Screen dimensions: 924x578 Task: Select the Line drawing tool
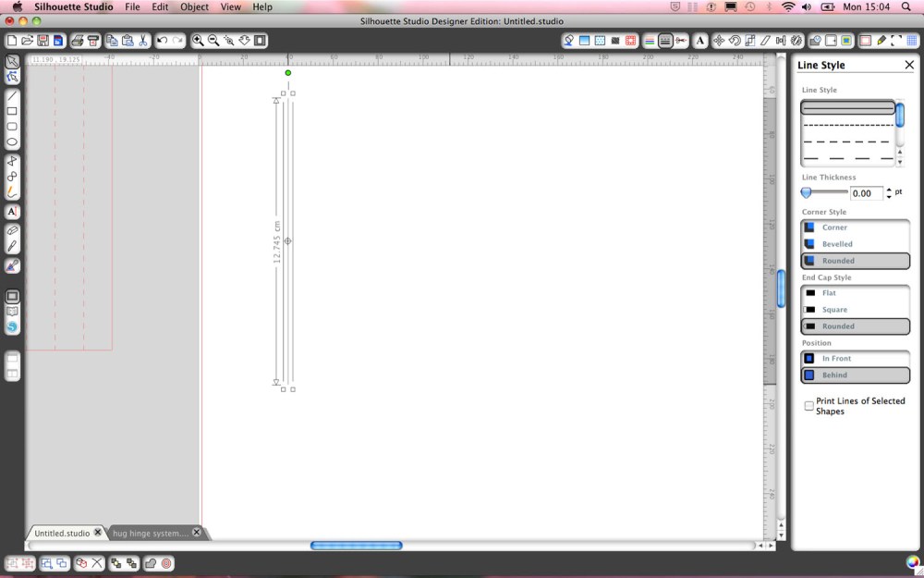coord(12,95)
